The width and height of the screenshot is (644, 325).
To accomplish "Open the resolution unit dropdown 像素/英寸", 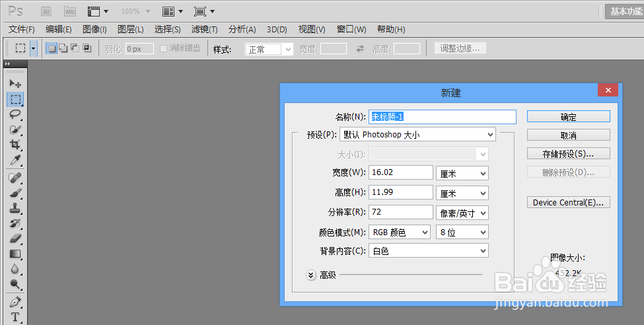I will click(462, 213).
